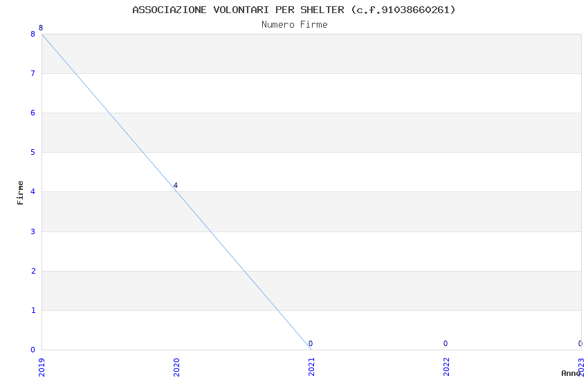Click the 2019 x-axis label
Image resolution: width=588 pixels, height=380 pixels.
click(42, 368)
